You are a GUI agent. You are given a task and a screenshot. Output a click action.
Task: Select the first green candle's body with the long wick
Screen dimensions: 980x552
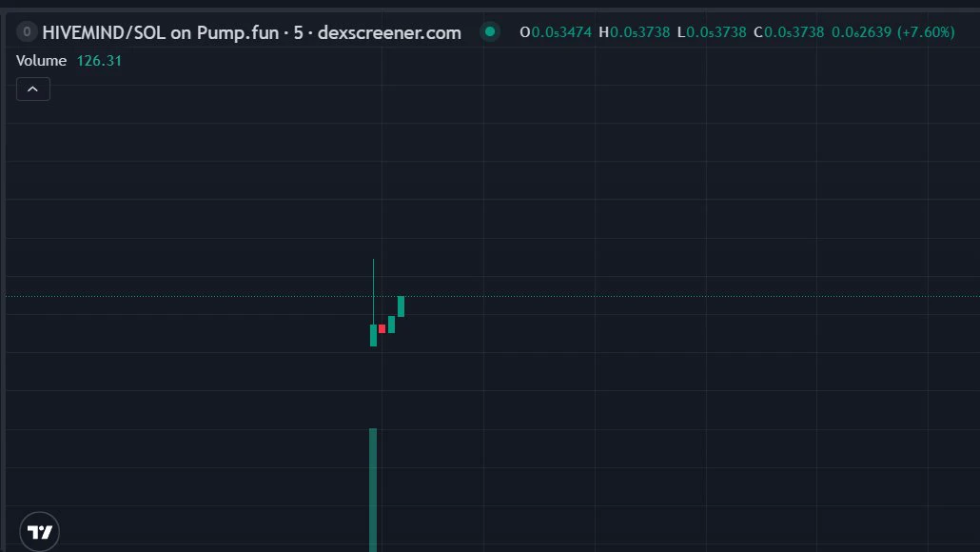(373, 335)
